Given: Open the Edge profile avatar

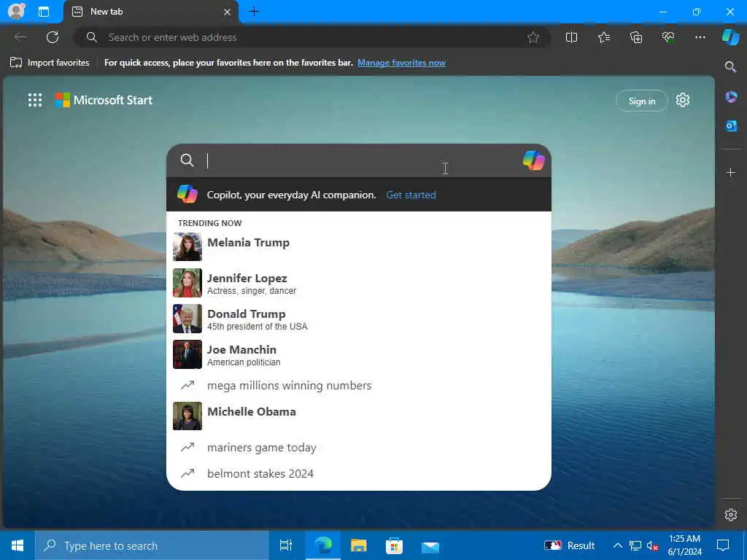Looking at the screenshot, I should 17,11.
